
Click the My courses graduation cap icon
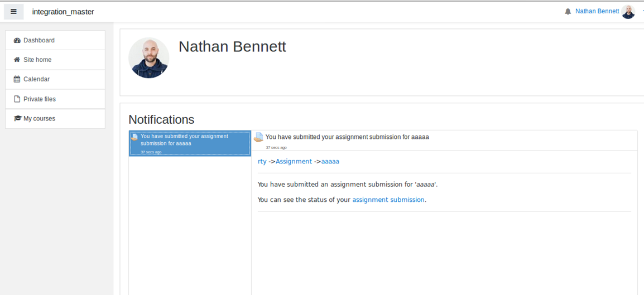[17, 119]
